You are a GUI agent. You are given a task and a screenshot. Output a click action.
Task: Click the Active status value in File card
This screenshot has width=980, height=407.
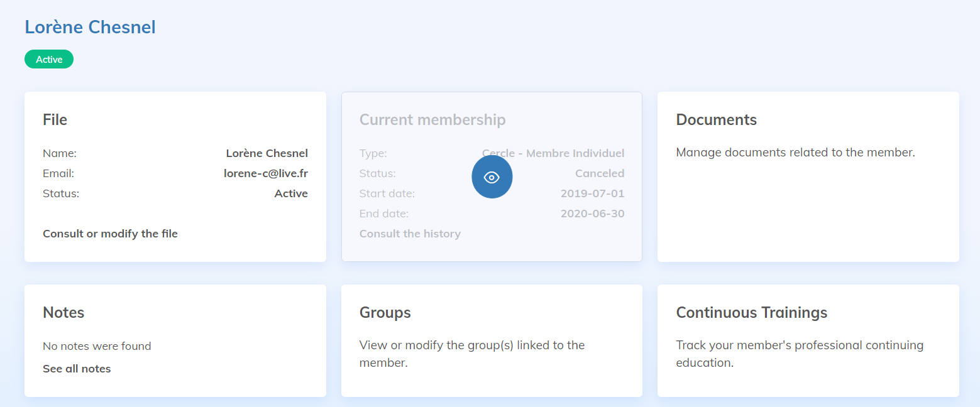pyautogui.click(x=291, y=193)
